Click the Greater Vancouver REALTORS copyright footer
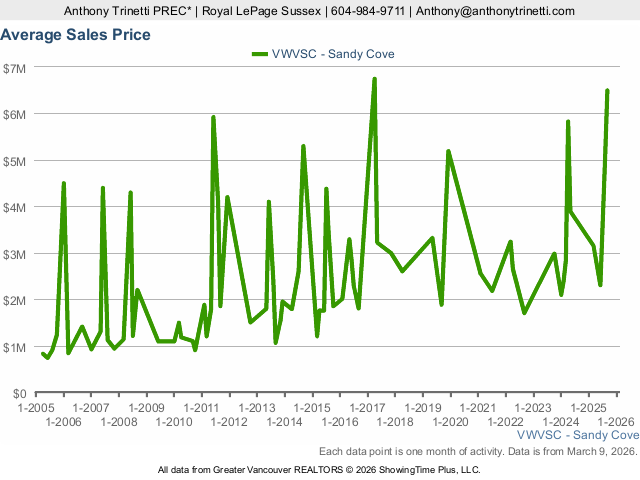The image size is (640, 480). [x=319, y=469]
